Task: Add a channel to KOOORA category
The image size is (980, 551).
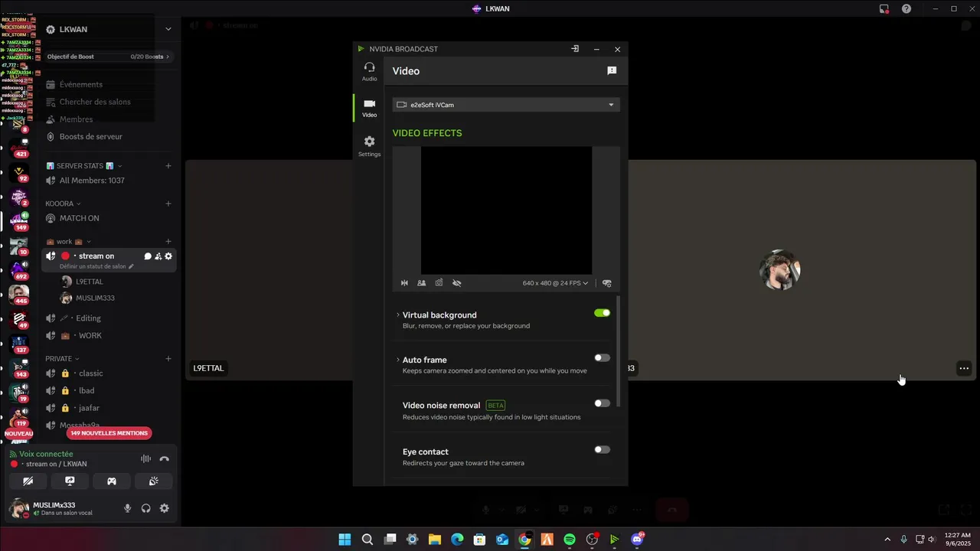Action: [x=168, y=204]
